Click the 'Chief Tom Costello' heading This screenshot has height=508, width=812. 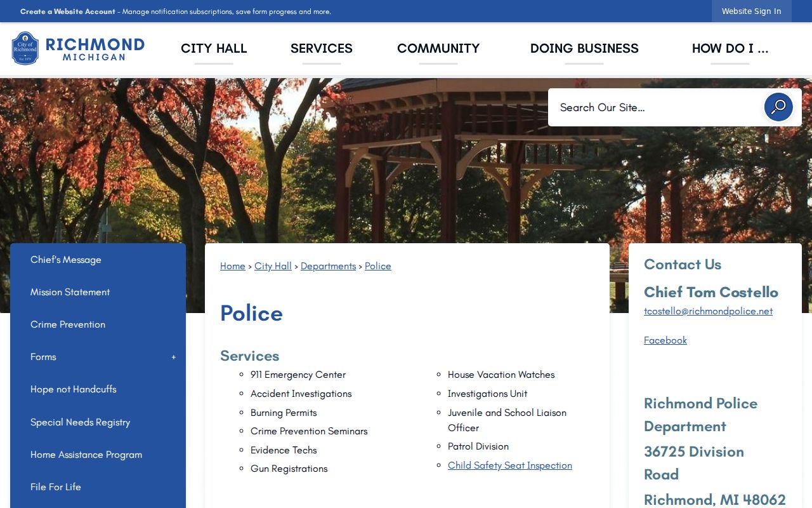(711, 292)
